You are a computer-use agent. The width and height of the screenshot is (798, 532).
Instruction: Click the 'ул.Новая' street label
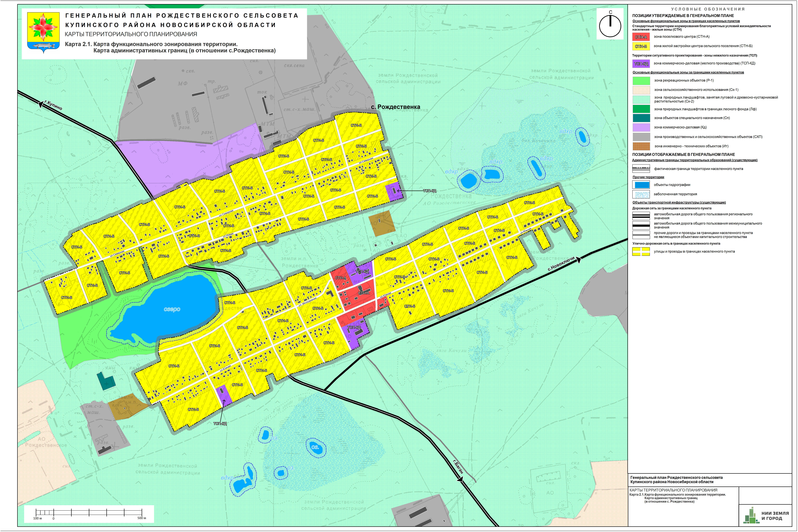(x=228, y=235)
